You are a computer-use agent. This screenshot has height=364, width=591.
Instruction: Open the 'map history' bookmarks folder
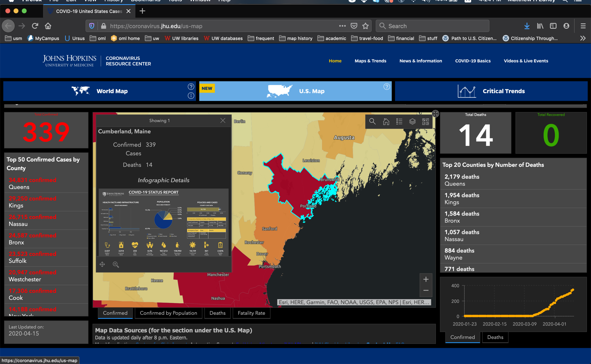point(296,38)
